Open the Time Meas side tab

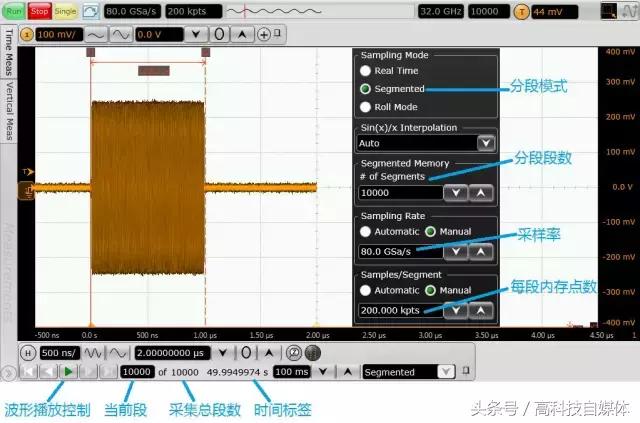9,52
